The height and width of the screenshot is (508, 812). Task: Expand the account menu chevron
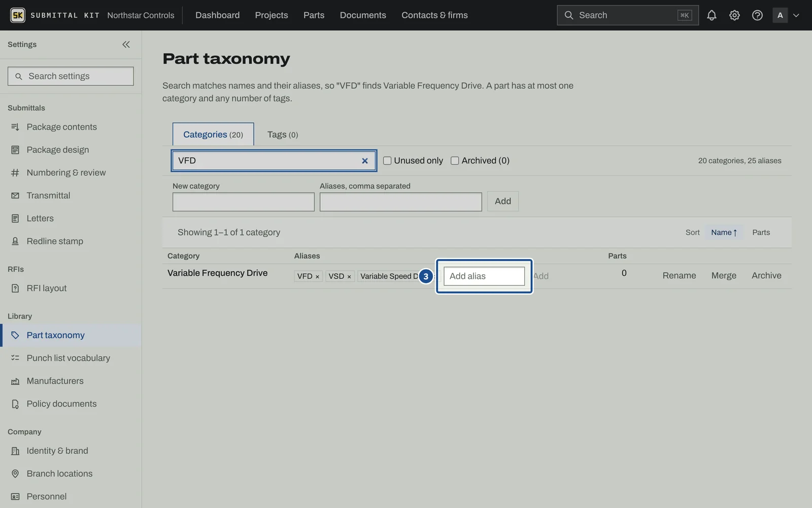[x=796, y=15]
